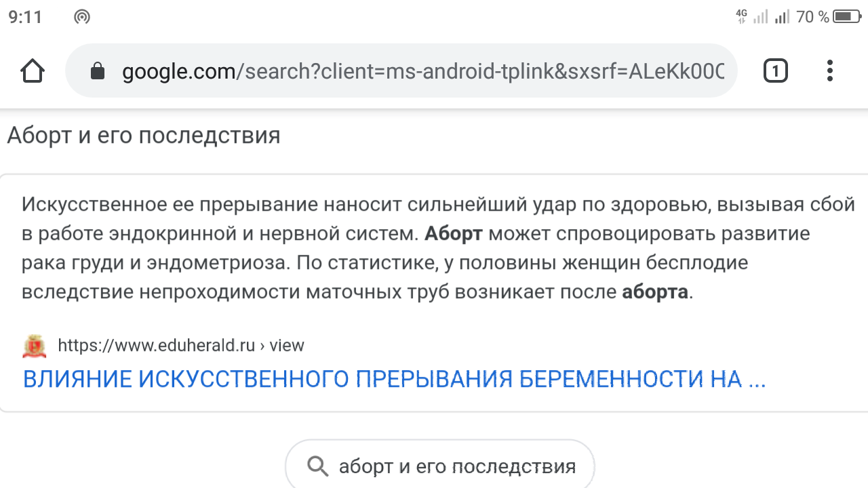Click the eduherald.ru site favicon

click(34, 346)
